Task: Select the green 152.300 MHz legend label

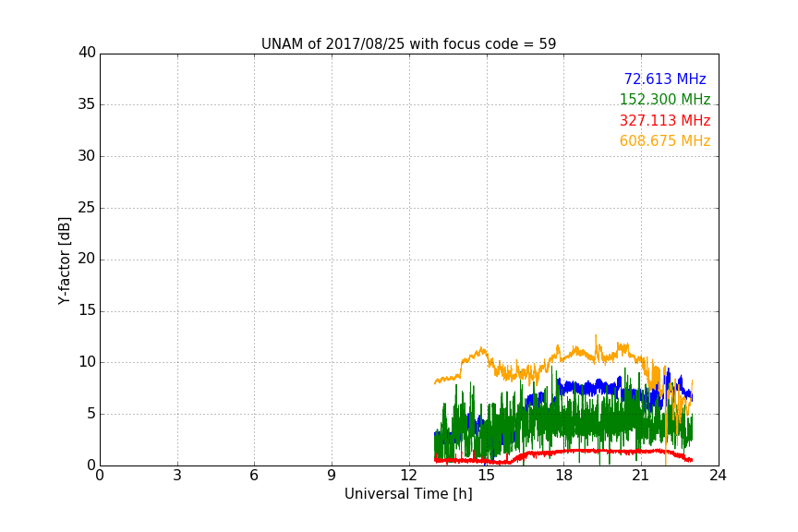Action: point(665,99)
